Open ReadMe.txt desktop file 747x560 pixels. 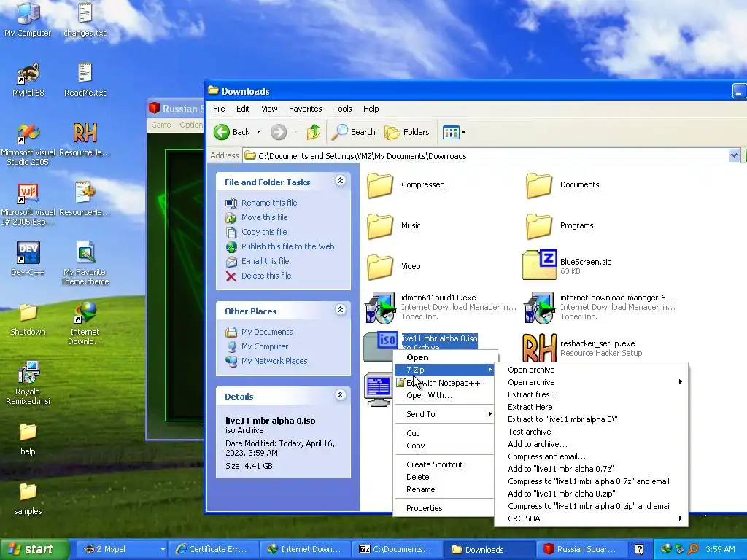pos(85,79)
